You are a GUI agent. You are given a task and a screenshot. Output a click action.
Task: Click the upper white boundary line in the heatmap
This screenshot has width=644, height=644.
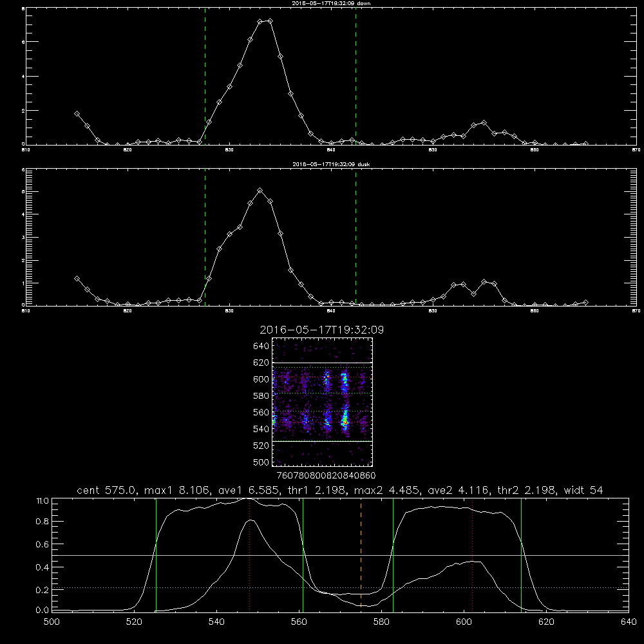tap(323, 363)
